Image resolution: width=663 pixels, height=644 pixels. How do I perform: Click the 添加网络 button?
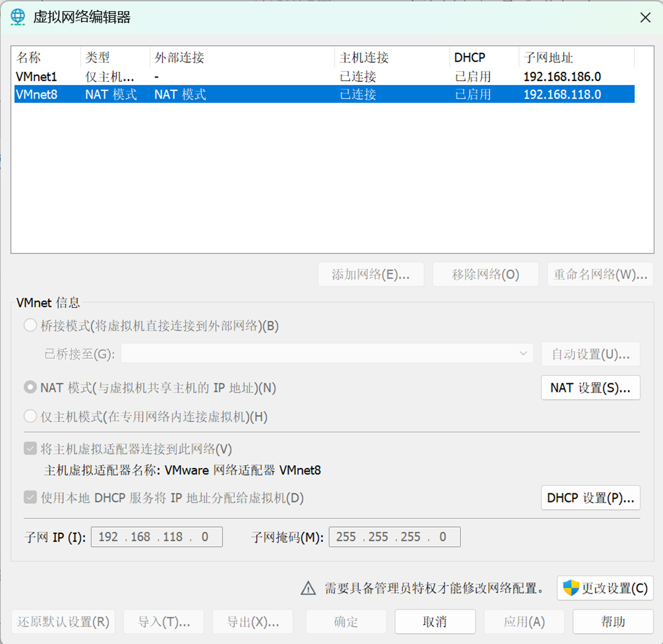tap(371, 274)
